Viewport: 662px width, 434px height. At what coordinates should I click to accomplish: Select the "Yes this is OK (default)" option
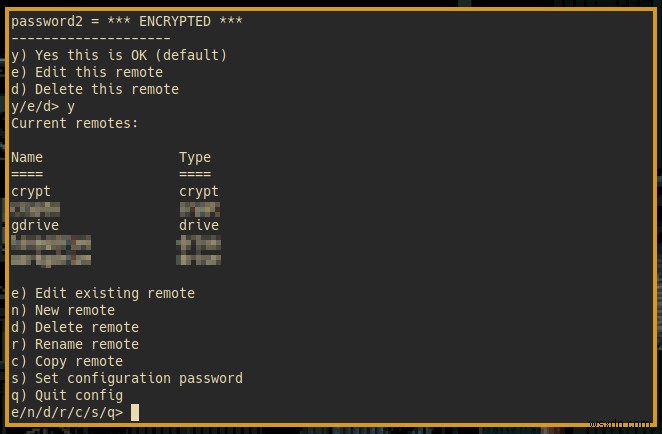click(119, 55)
